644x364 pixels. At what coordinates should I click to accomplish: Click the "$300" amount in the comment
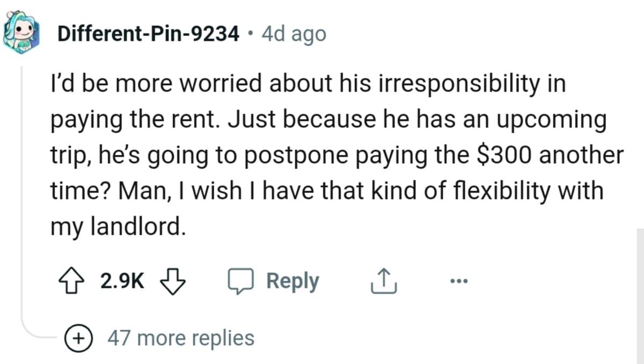pos(506,156)
